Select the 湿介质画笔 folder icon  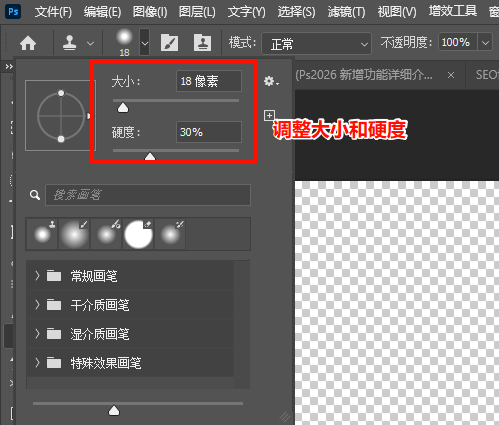point(54,333)
